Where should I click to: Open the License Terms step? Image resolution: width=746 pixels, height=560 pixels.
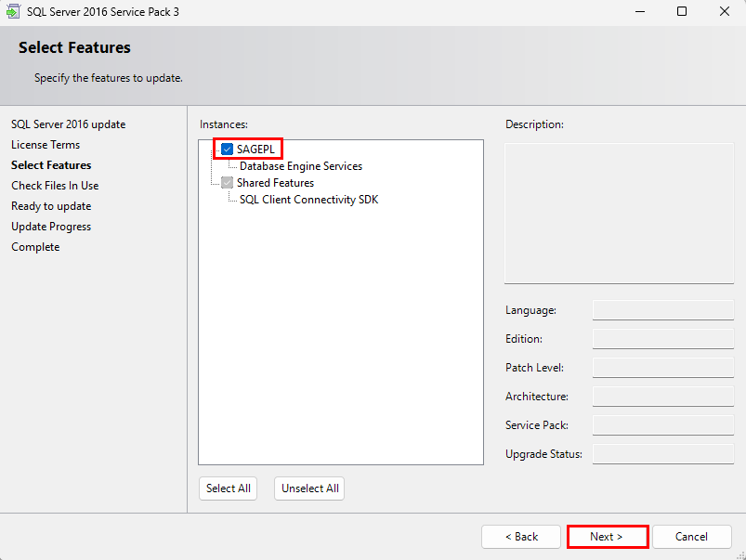point(46,145)
